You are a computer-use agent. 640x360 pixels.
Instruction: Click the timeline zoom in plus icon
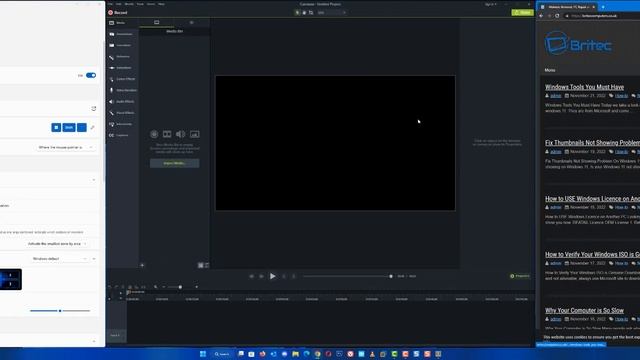coord(196,287)
